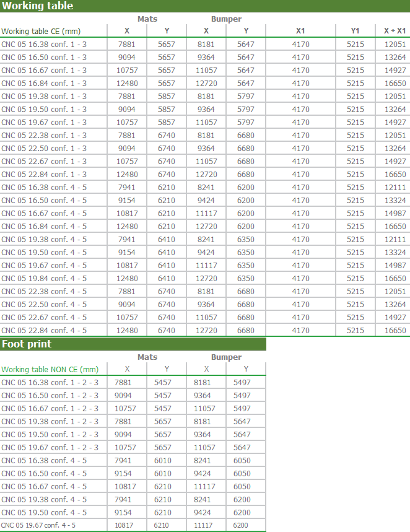
Task: Click '7881' in the 'CNC 05 22.38 conf. 4 - 5' row
Action: 126,292
